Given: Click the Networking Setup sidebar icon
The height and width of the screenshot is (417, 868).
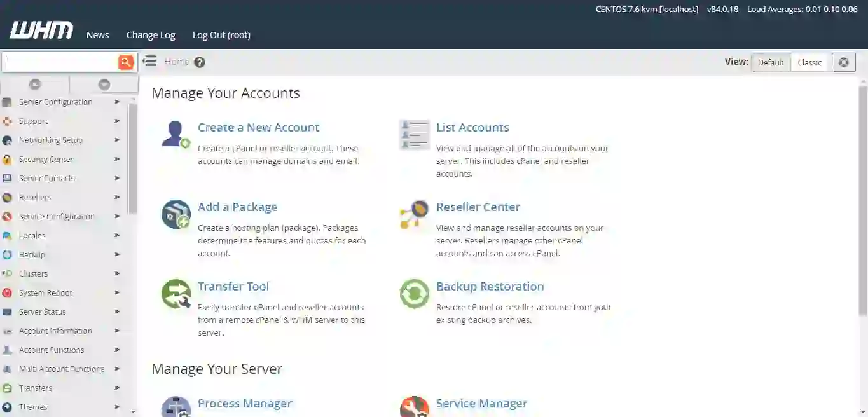Looking at the screenshot, I should (x=7, y=140).
